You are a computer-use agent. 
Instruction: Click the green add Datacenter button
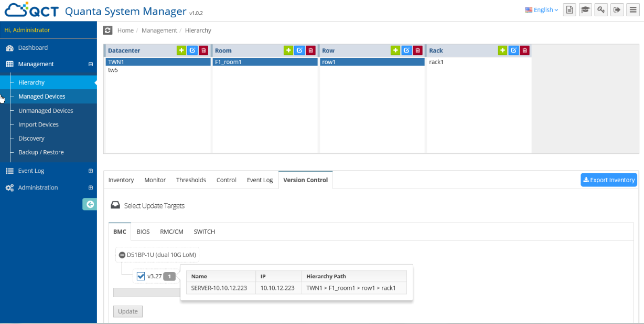coord(181,50)
